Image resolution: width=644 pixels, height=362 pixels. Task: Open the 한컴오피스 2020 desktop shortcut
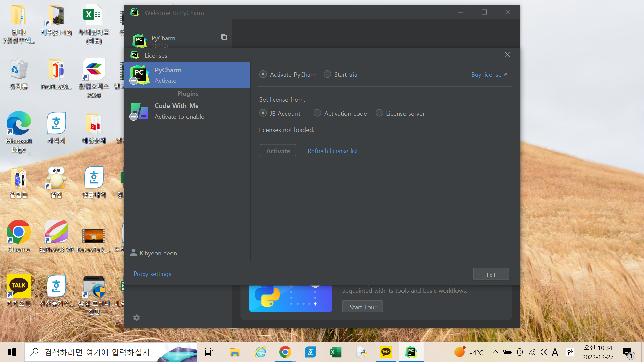(94, 78)
